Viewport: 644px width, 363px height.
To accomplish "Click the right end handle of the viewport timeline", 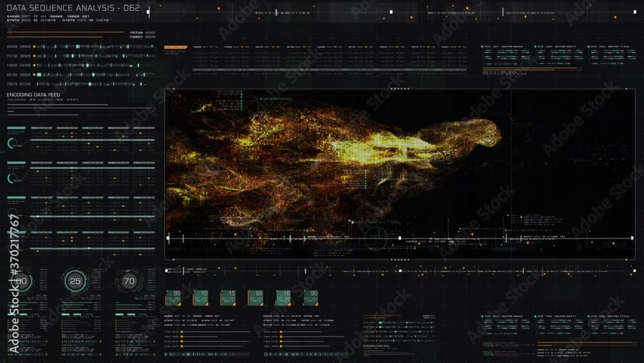I will (x=632, y=238).
